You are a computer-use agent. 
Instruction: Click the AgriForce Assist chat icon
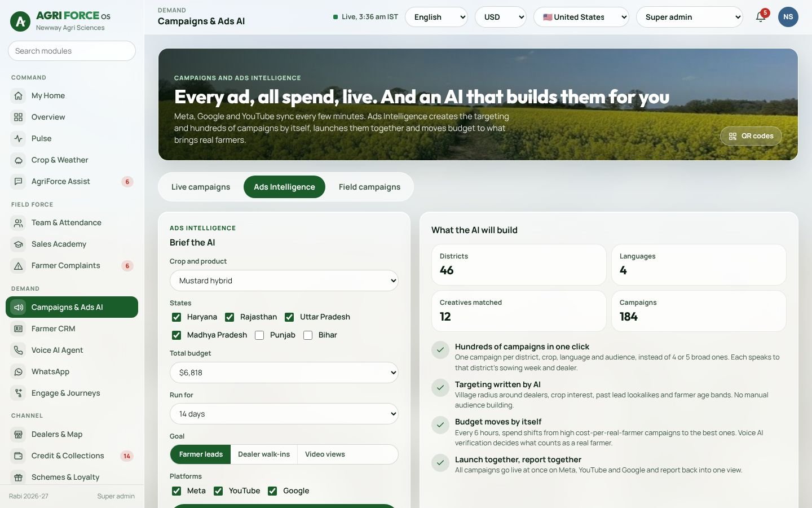(19, 182)
